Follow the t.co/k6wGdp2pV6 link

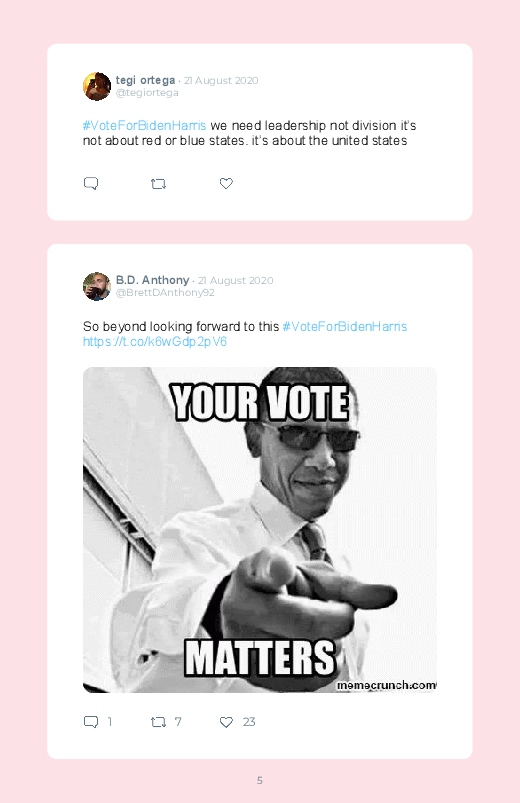tap(155, 342)
